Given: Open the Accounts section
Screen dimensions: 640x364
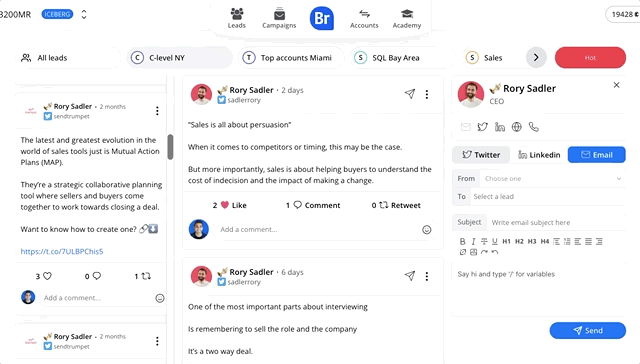Looking at the screenshot, I should [x=364, y=18].
